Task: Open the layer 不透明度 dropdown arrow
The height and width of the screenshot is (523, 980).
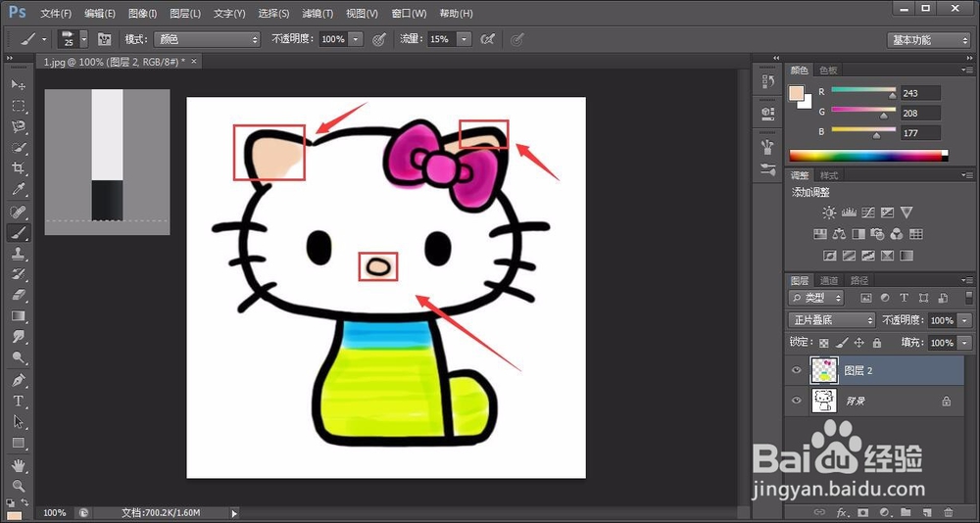Action: pyautogui.click(x=965, y=320)
